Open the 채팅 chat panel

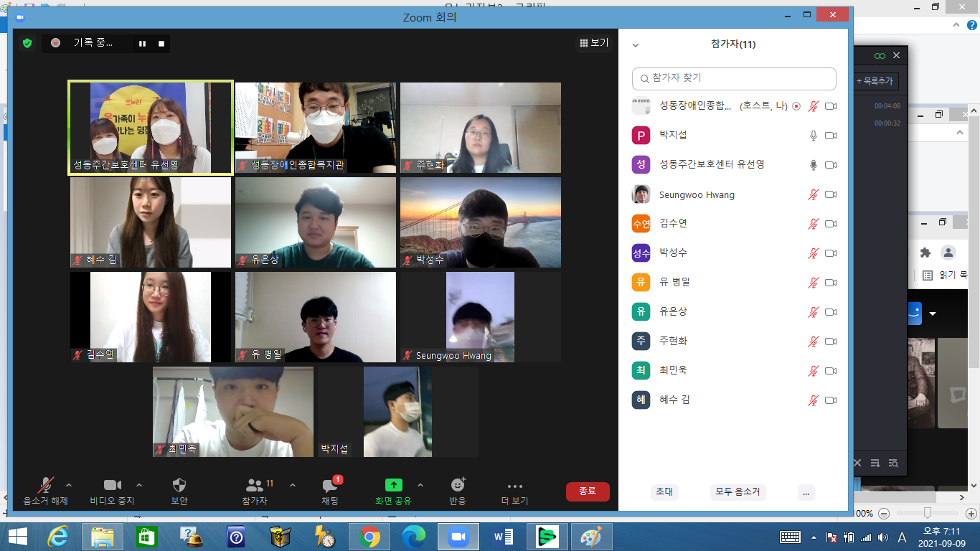[330, 491]
